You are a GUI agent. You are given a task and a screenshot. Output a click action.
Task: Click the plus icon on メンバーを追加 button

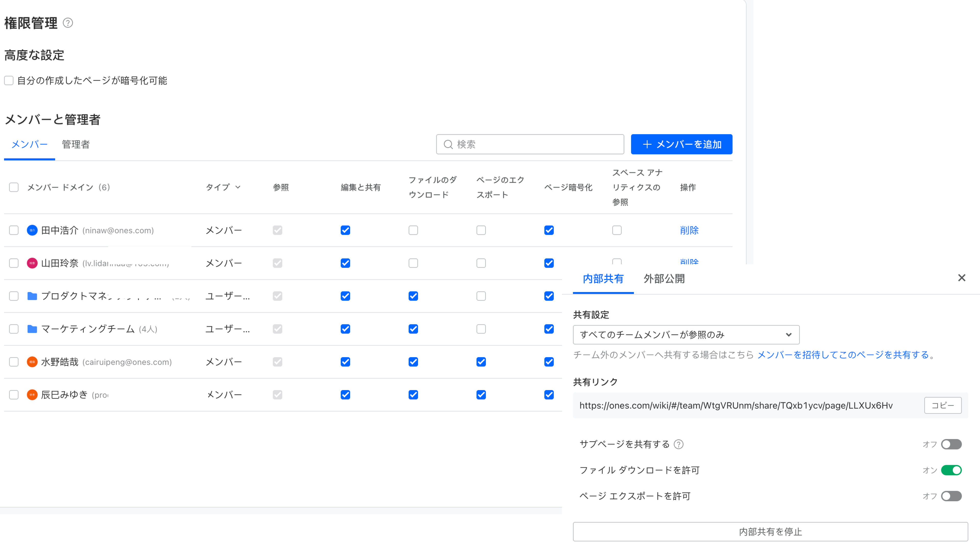pyautogui.click(x=647, y=144)
